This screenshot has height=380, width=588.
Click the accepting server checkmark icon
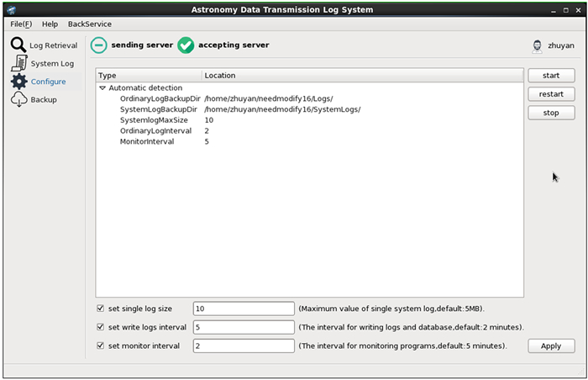[186, 45]
